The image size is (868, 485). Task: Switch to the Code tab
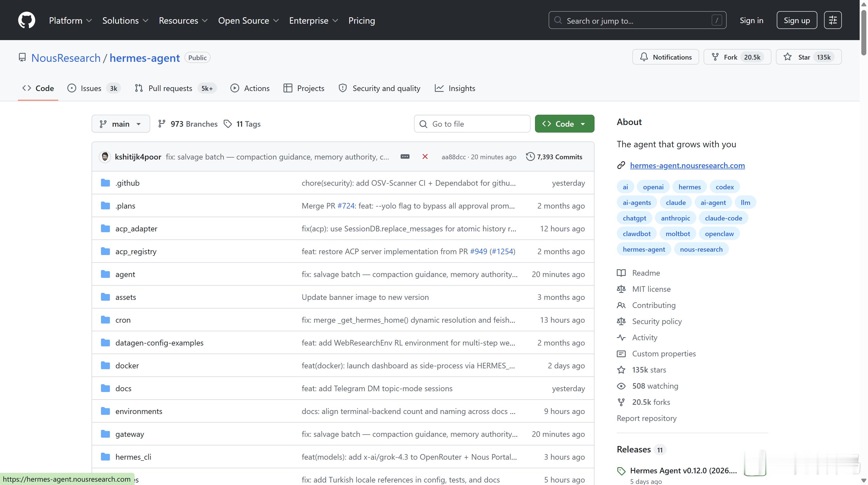(x=38, y=88)
